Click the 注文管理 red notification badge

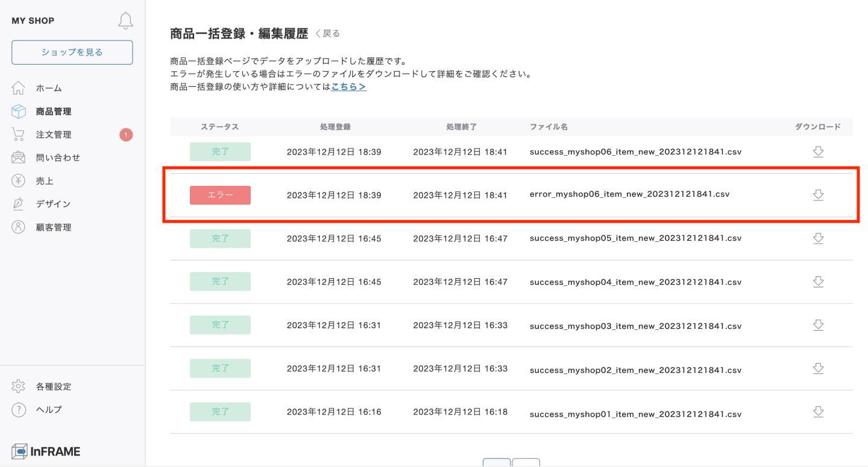[x=125, y=134]
